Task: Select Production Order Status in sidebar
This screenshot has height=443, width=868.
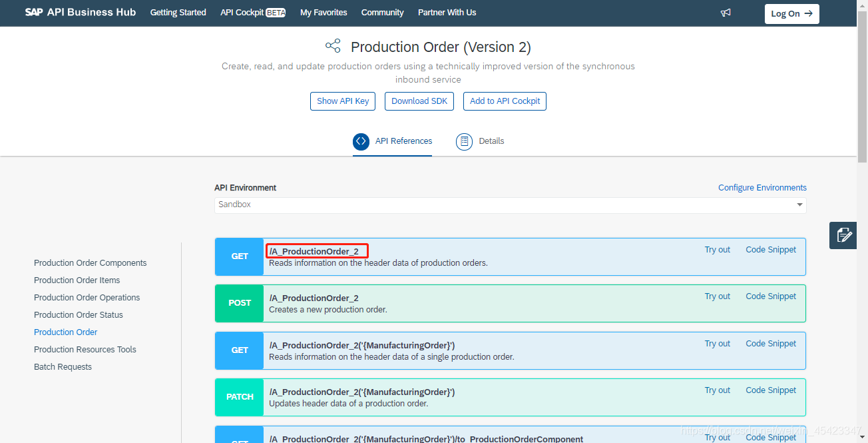Action: click(78, 315)
